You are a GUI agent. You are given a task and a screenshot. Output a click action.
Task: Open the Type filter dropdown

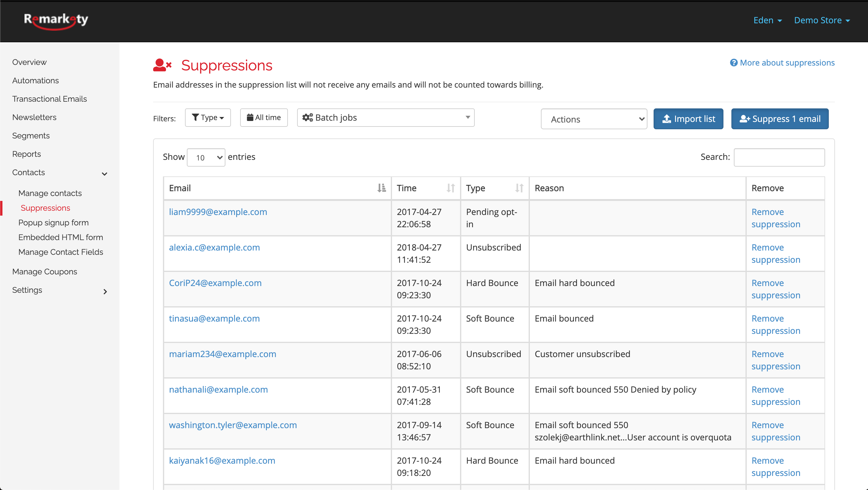(x=208, y=118)
